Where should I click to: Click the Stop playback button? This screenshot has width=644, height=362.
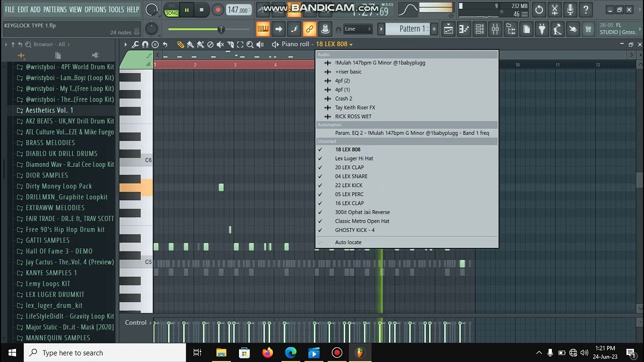tap(201, 10)
